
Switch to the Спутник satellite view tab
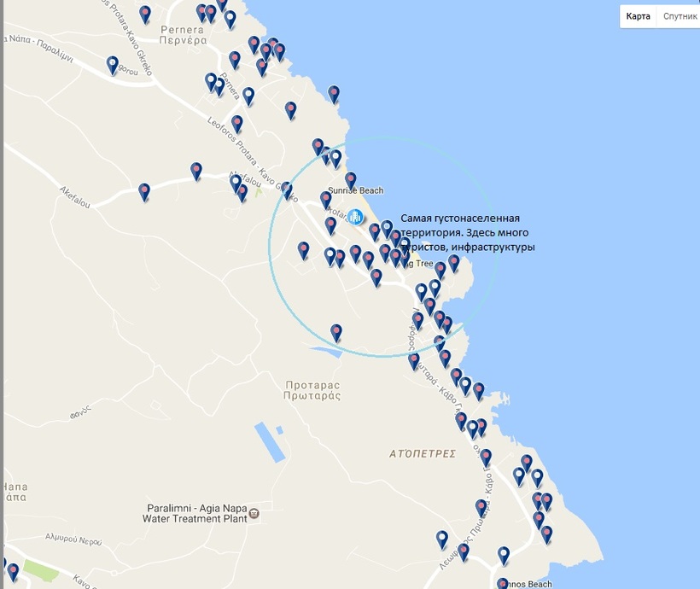pyautogui.click(x=680, y=16)
